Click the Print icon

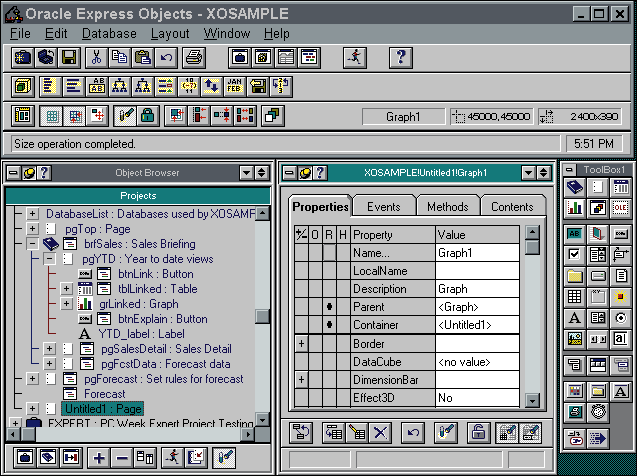(193, 58)
